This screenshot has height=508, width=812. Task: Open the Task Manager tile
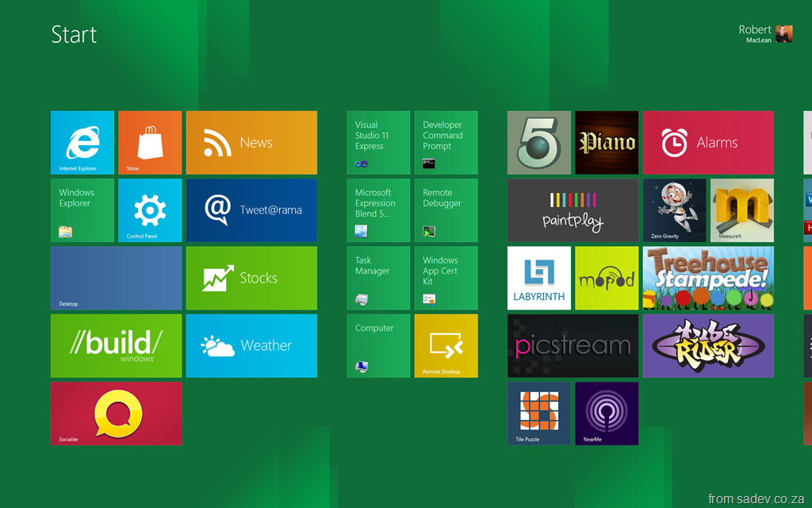click(378, 279)
